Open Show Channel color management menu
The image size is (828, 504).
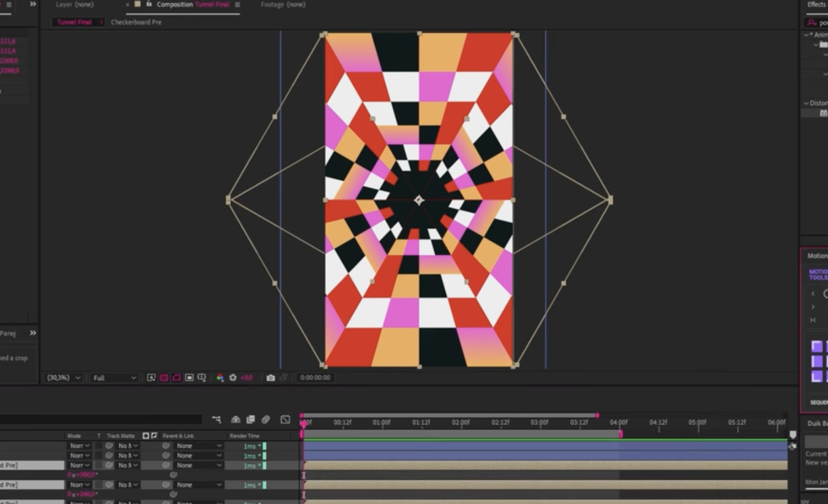(219, 378)
